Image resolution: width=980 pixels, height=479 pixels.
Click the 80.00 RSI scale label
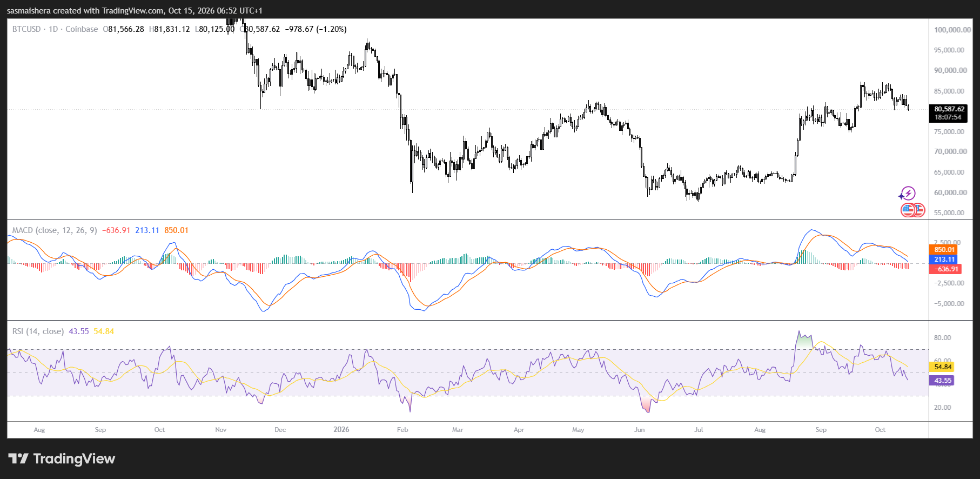[x=942, y=338]
